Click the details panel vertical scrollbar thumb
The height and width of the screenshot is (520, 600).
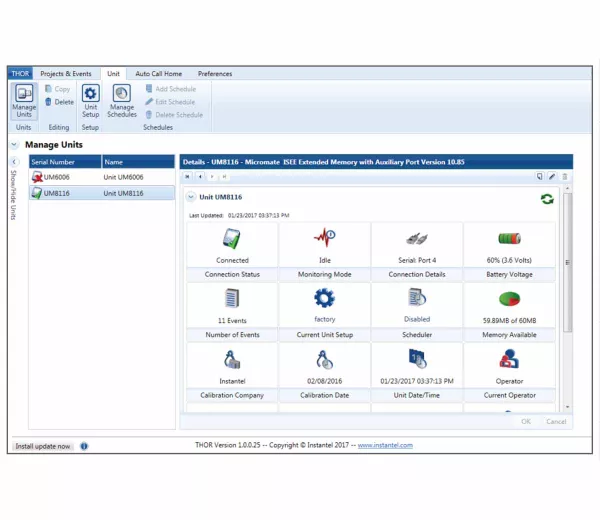[568, 262]
